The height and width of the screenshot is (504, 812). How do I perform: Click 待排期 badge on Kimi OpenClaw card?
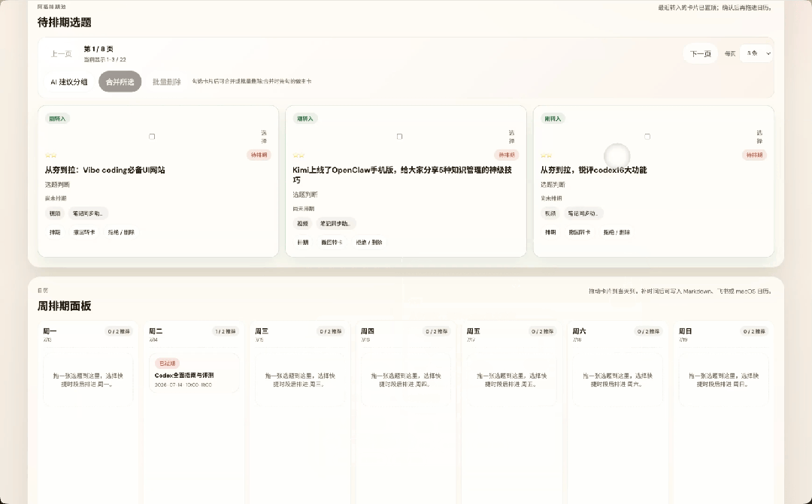click(x=507, y=155)
